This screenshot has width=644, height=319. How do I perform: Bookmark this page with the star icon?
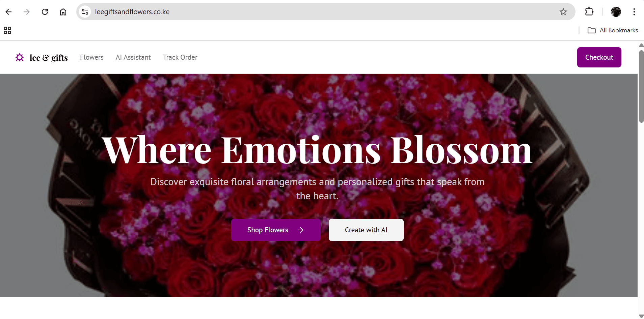pyautogui.click(x=563, y=12)
